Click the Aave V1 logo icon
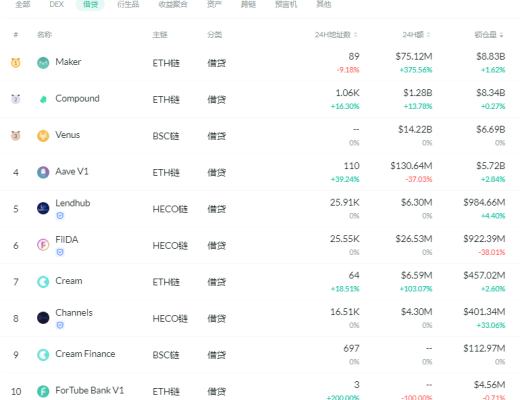The width and height of the screenshot is (520, 400). (43, 172)
